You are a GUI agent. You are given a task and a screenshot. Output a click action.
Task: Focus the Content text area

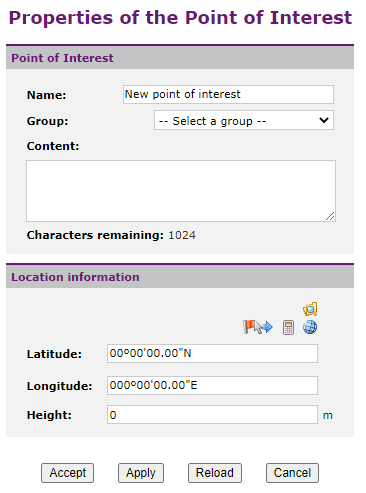tap(181, 191)
